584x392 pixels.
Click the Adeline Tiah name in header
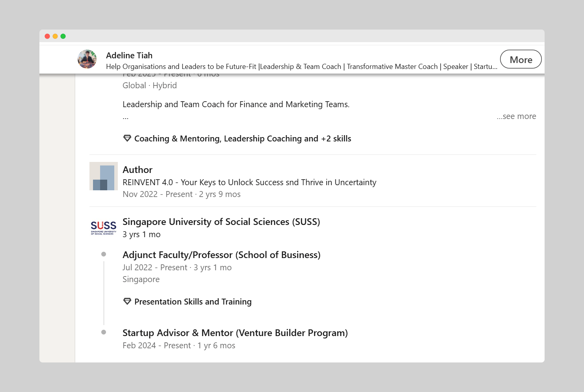[x=129, y=56]
